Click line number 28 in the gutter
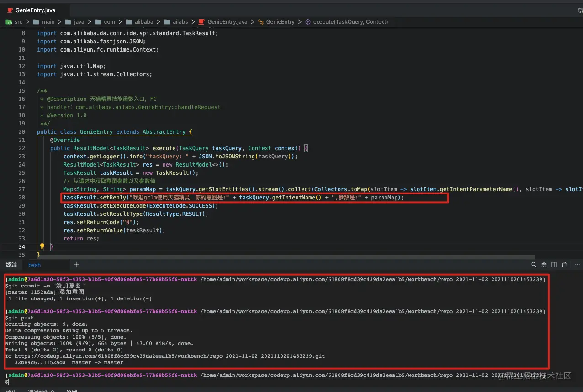 (21, 197)
